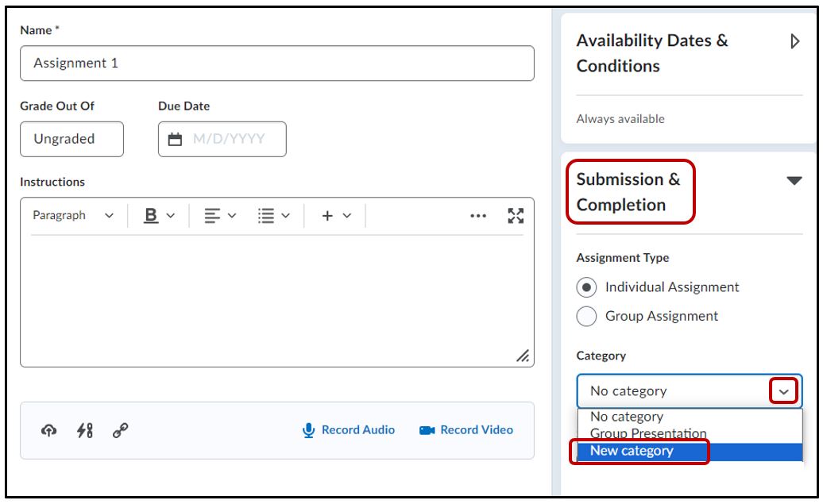Open the list formatting options
Screen dimensions: 823x504
click(274, 216)
